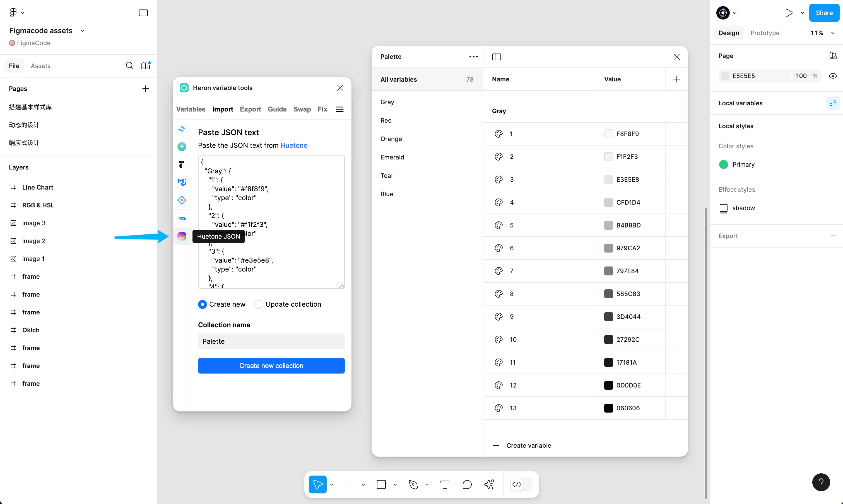Select the Text tool

pyautogui.click(x=444, y=485)
